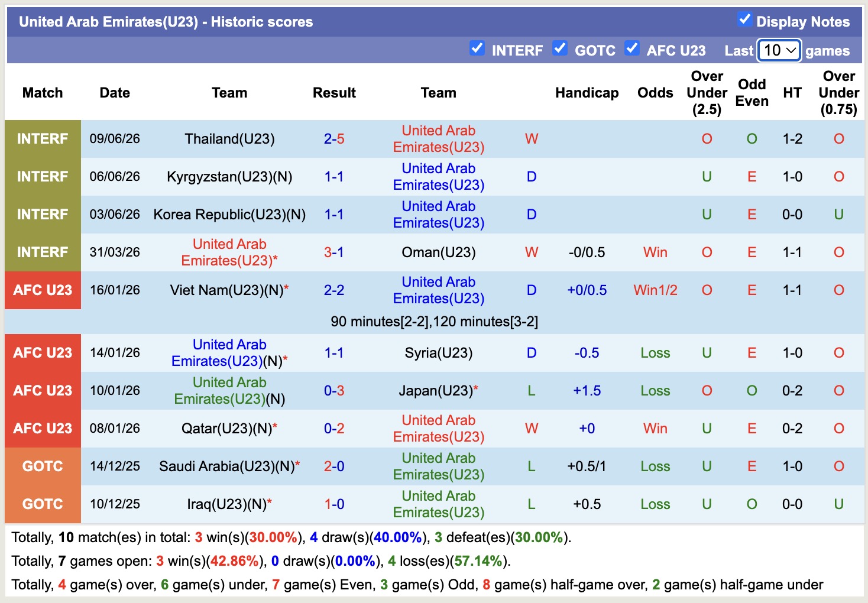Select AFC U23 label in 16/01/26 row
This screenshot has width=868, height=603.
coord(43,290)
